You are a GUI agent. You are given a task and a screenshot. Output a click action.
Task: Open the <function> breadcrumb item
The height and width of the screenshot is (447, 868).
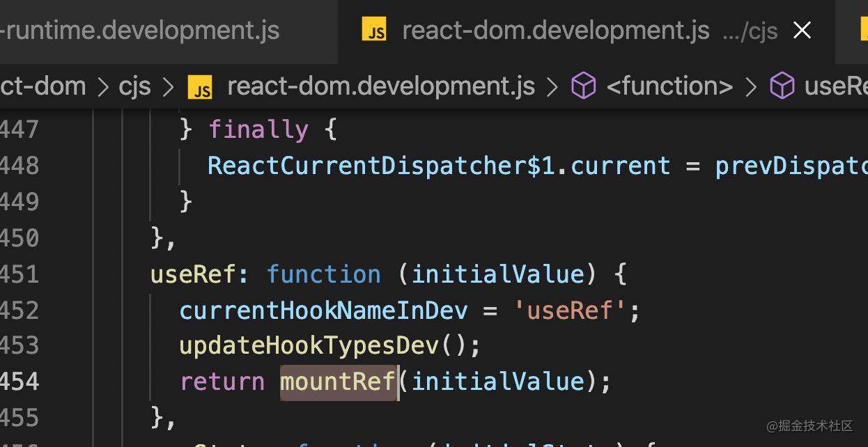point(669,86)
